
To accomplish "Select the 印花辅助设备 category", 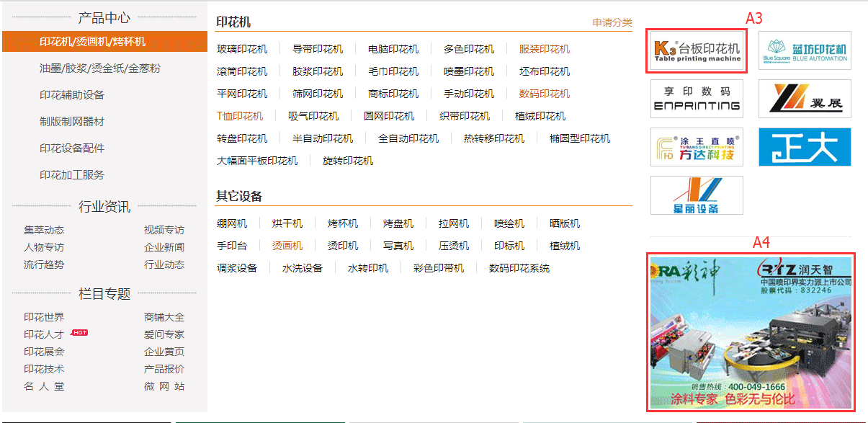I will click(x=72, y=95).
